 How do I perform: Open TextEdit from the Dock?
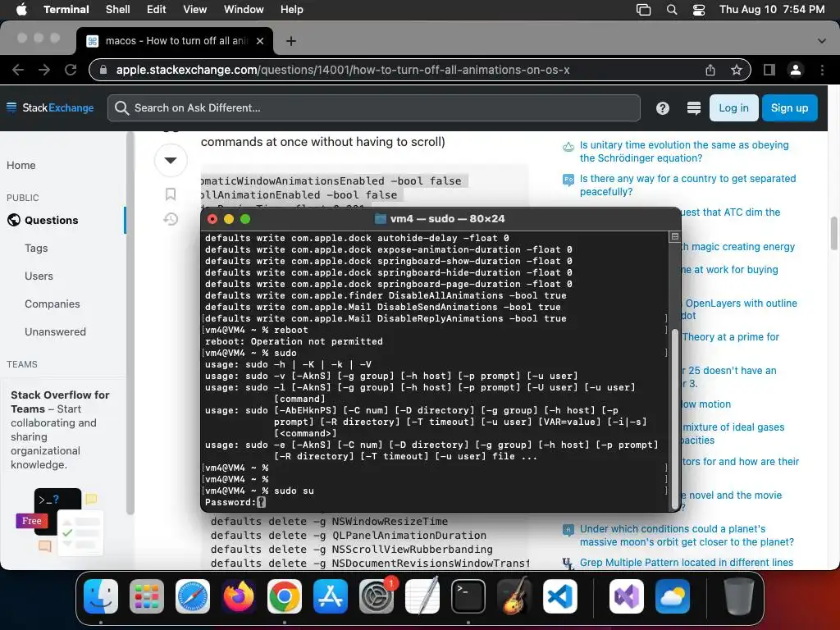(x=422, y=596)
